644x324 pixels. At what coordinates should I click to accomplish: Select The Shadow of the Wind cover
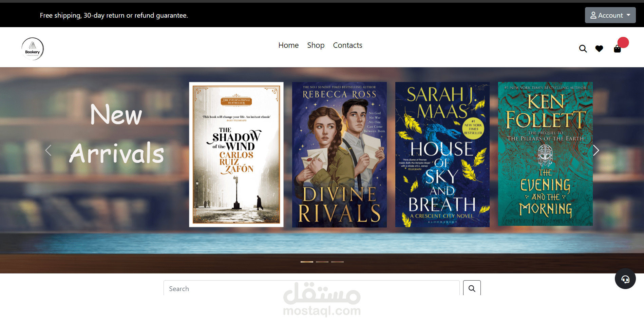236,154
